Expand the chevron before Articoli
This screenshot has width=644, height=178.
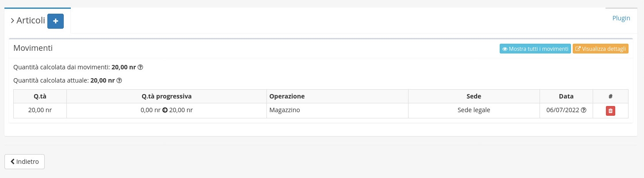tap(12, 21)
